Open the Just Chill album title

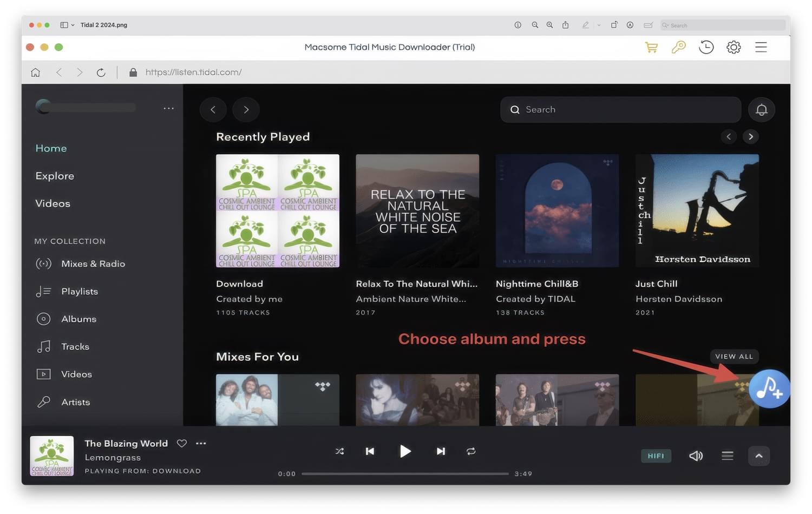(x=657, y=284)
